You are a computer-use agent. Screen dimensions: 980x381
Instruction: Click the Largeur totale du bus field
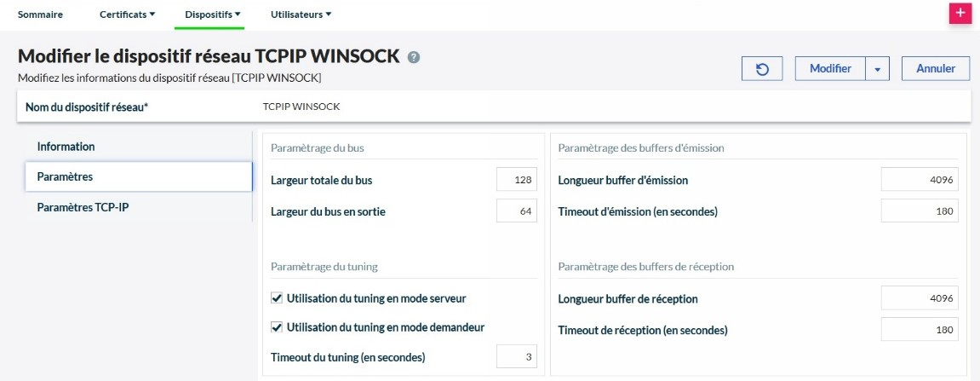point(517,180)
